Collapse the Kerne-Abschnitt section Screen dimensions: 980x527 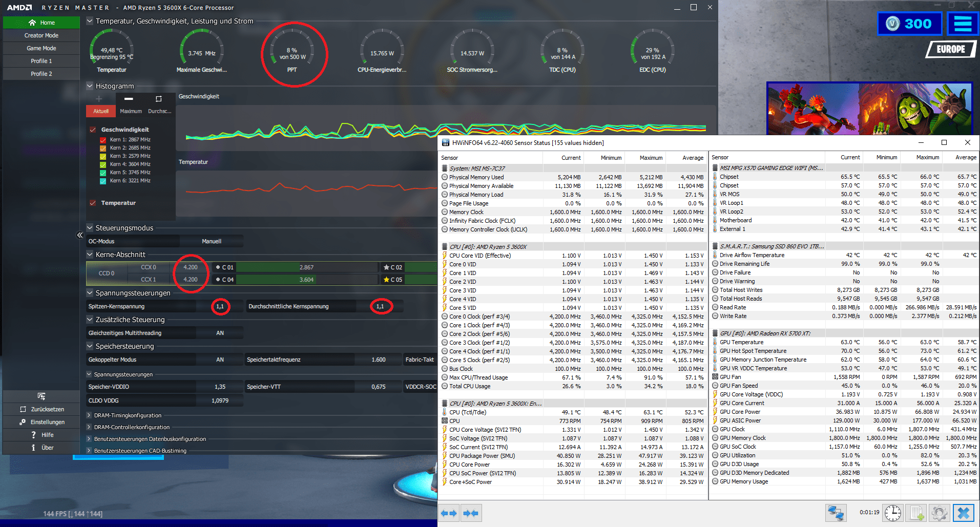(x=90, y=255)
